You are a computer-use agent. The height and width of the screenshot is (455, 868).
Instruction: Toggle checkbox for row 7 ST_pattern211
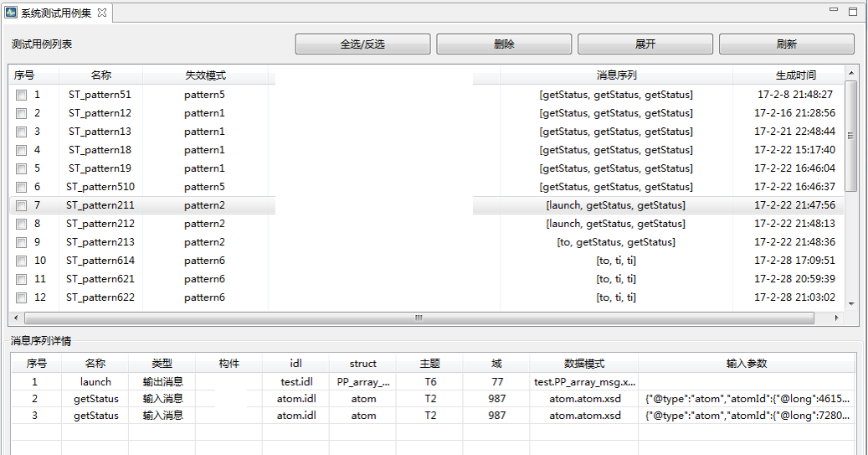tap(21, 205)
